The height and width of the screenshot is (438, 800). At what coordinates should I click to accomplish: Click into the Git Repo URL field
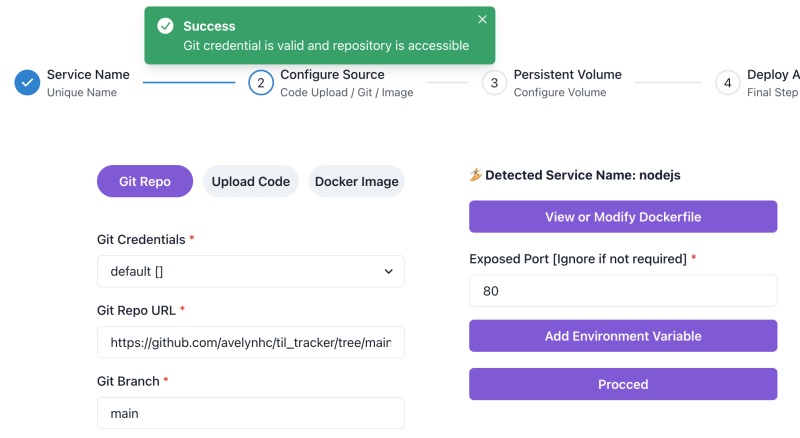click(251, 342)
